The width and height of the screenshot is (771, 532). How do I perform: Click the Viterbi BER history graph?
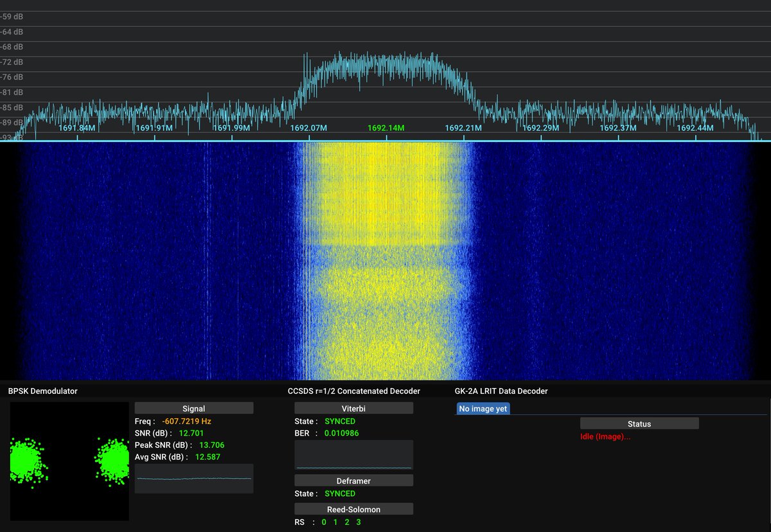[354, 455]
